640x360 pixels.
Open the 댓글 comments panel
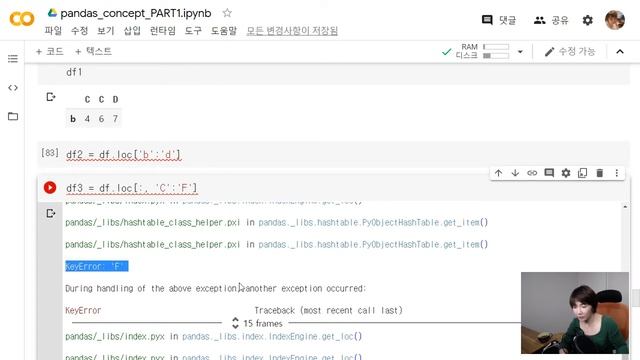pos(498,20)
